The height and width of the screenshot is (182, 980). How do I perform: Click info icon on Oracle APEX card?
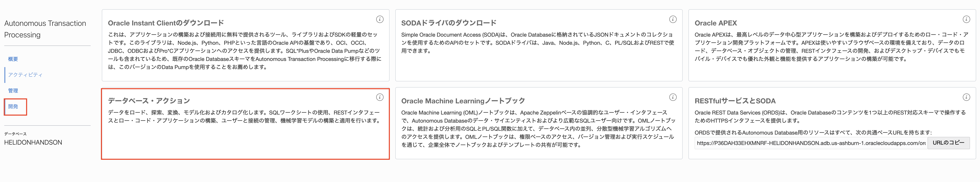point(966,19)
